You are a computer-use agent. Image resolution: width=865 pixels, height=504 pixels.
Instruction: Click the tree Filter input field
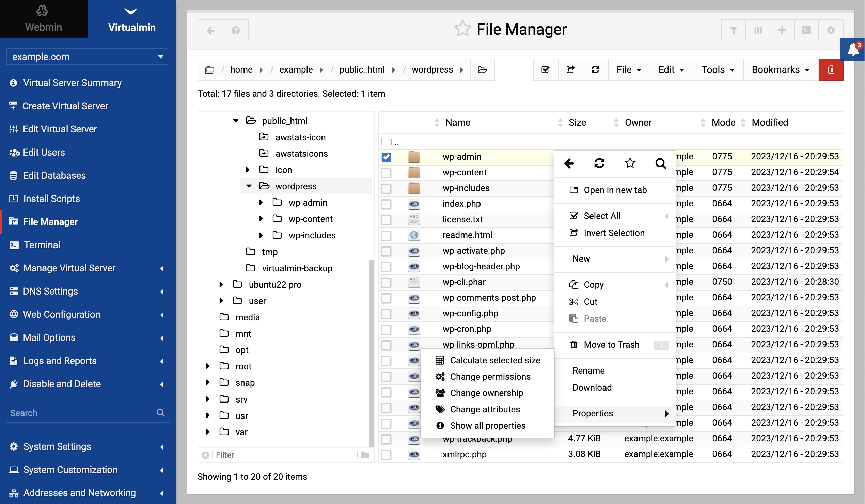(285, 455)
